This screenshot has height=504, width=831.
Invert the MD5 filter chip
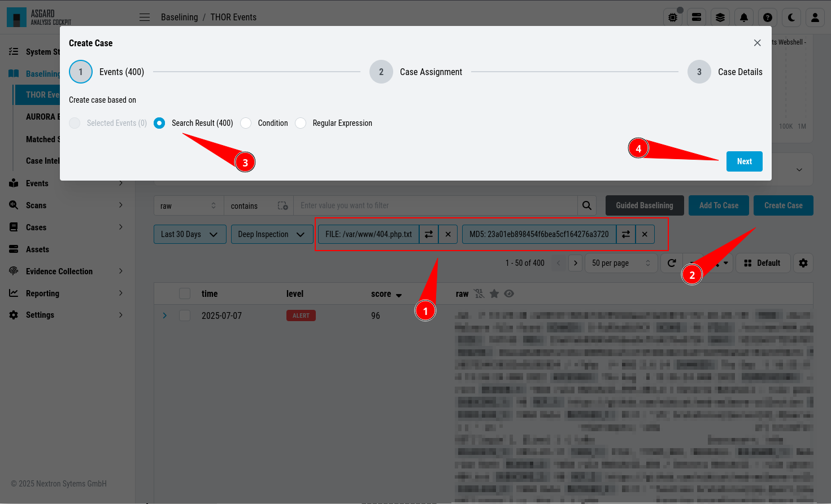(x=626, y=234)
